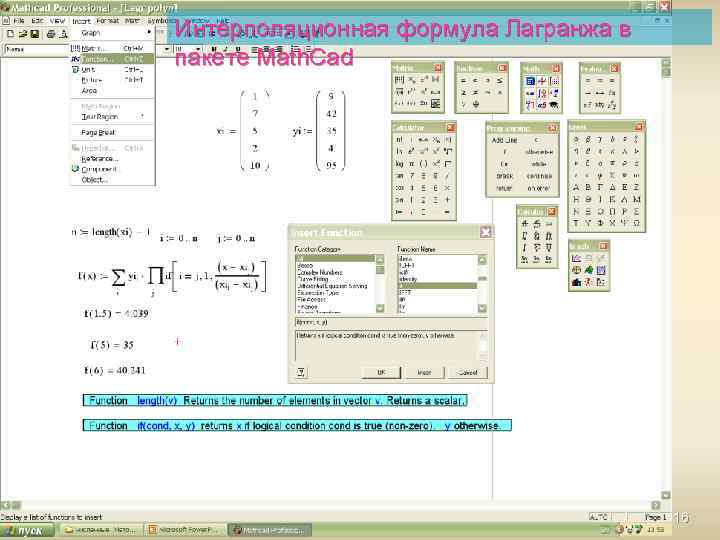Insert definite integral from Calculus palette
720x540 pixels.
[x=524, y=236]
